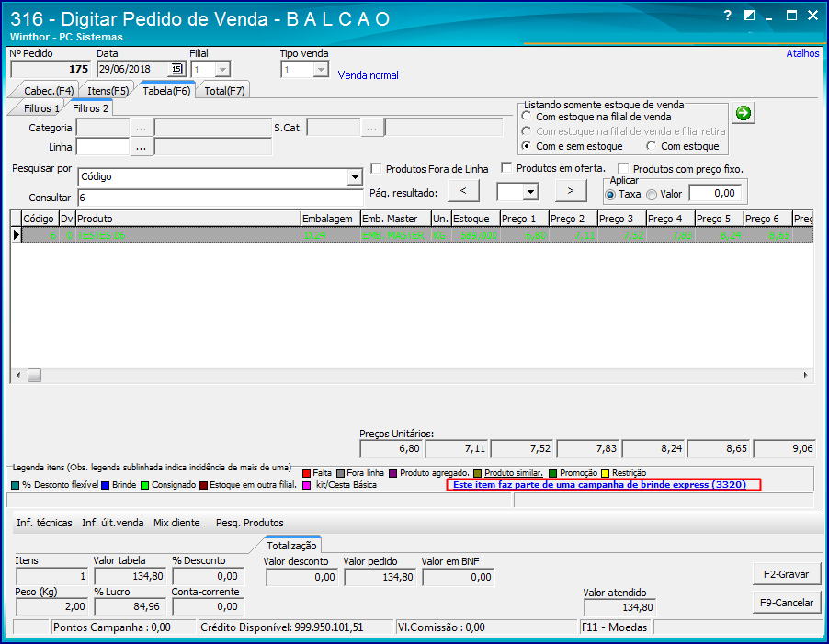Open the S.Cat. lookup ellipsis button
This screenshot has width=829, height=644.
click(x=372, y=128)
